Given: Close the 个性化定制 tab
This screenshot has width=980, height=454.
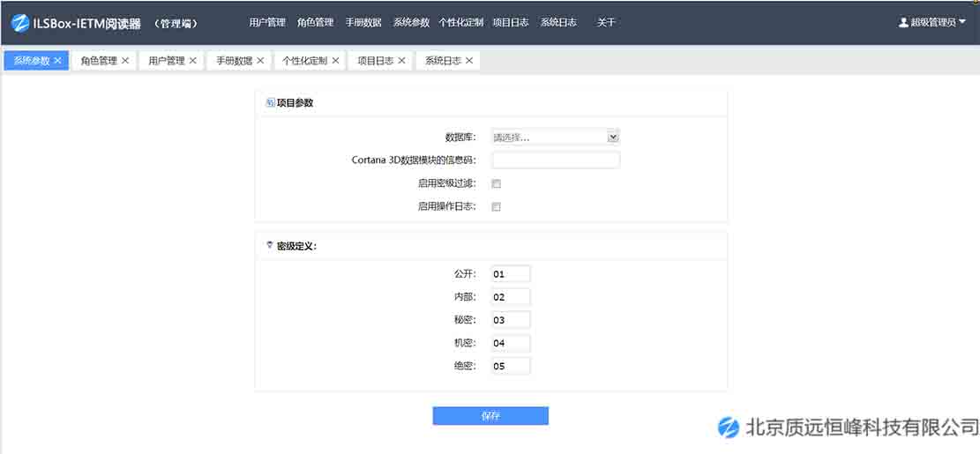Looking at the screenshot, I should (x=335, y=61).
